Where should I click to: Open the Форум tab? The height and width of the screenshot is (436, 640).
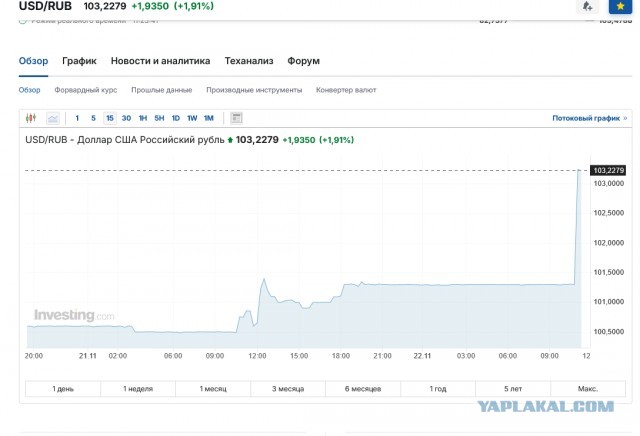coord(303,61)
